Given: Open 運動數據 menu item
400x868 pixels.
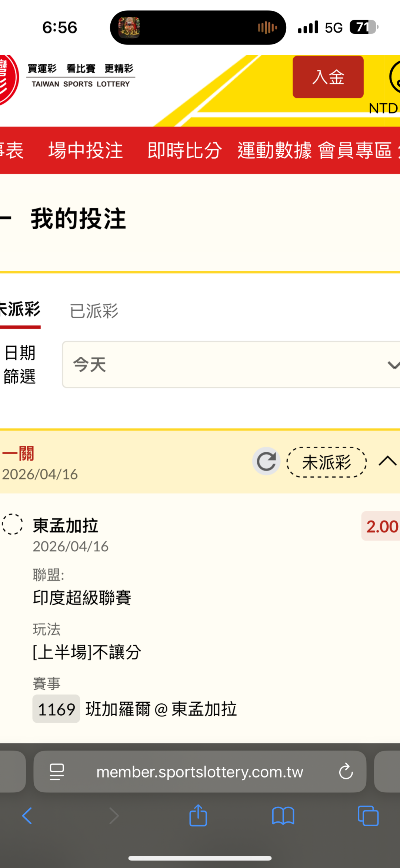Looking at the screenshot, I should coord(274,150).
